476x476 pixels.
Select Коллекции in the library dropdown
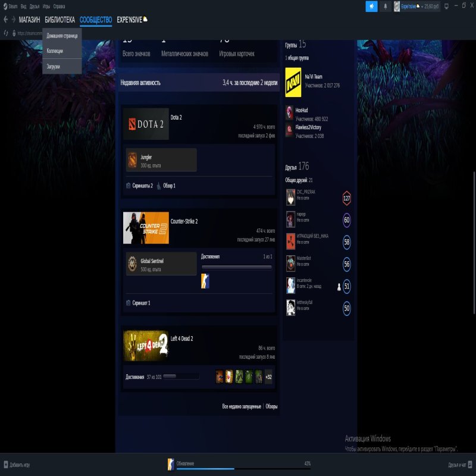55,51
